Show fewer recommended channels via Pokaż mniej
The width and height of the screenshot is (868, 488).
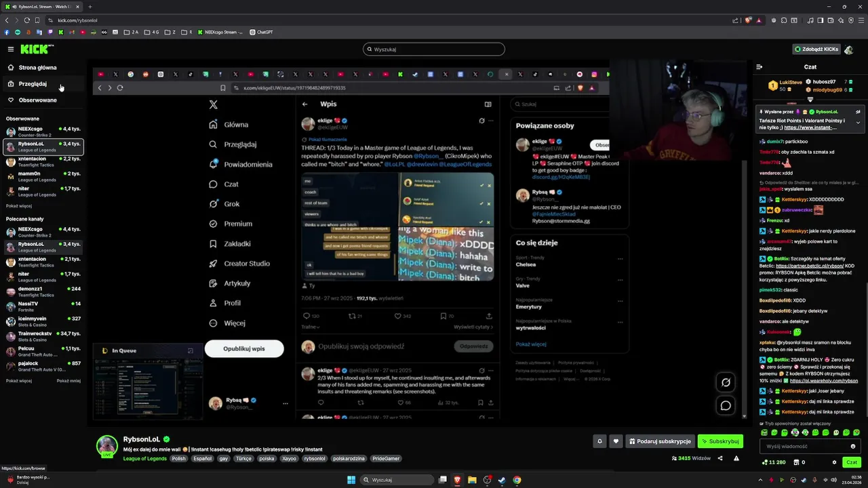pyautogui.click(x=68, y=381)
